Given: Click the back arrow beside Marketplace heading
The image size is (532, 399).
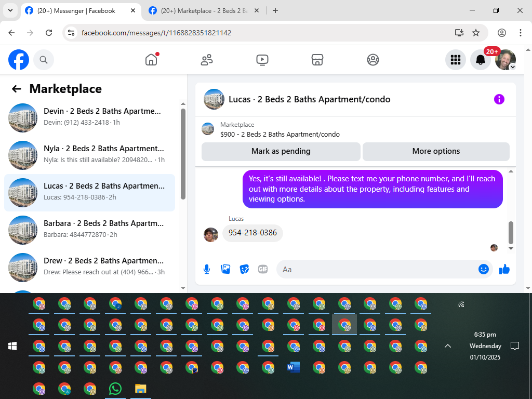Looking at the screenshot, I should tap(16, 89).
